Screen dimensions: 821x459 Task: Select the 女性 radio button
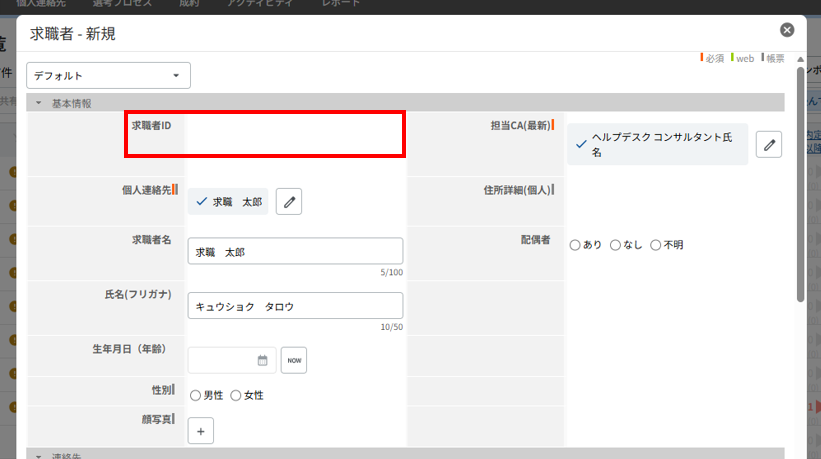coord(236,395)
